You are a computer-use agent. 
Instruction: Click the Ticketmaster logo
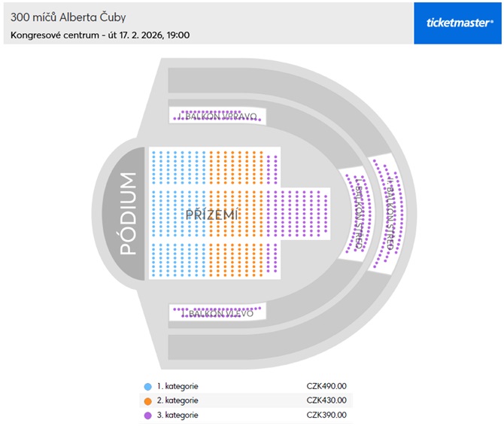[x=460, y=23]
